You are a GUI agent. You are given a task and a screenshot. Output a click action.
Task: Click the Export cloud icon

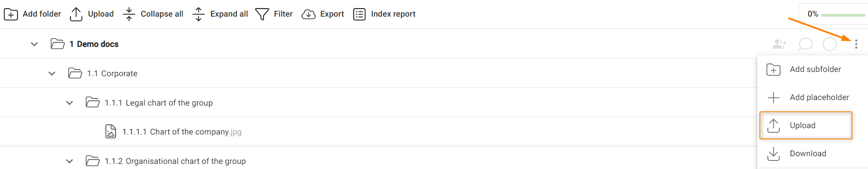click(x=308, y=14)
